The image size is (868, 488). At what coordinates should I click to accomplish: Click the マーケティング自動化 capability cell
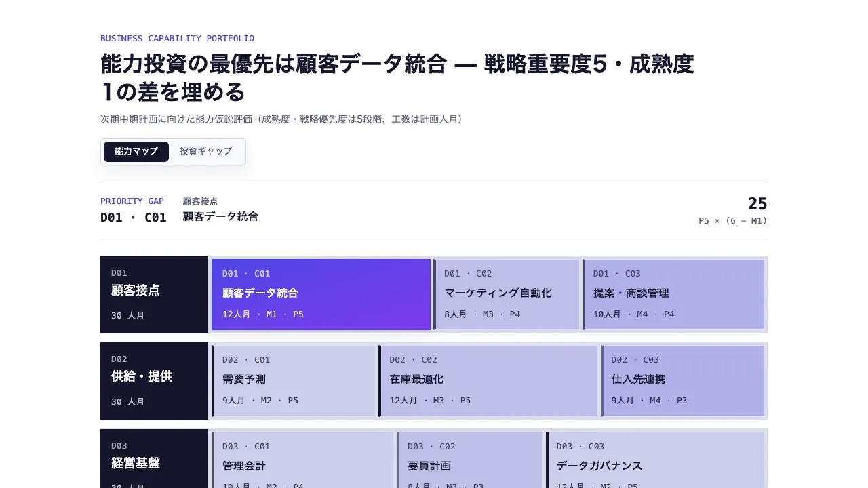tap(507, 294)
